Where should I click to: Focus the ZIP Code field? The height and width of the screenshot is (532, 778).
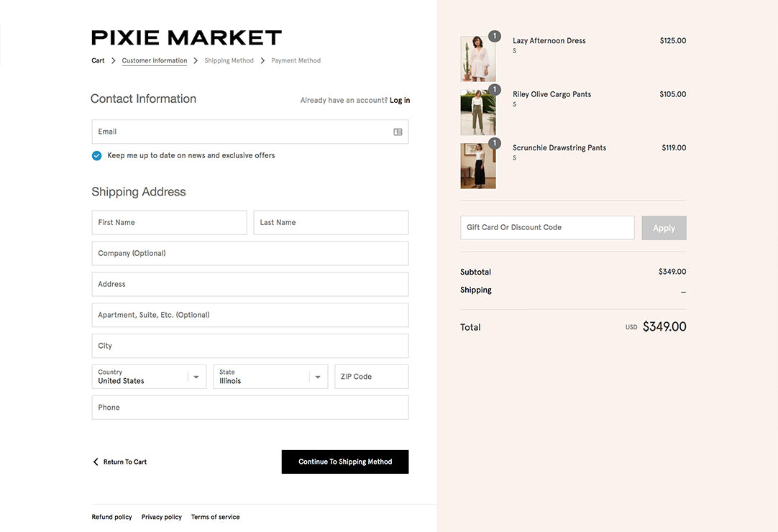[x=372, y=377]
